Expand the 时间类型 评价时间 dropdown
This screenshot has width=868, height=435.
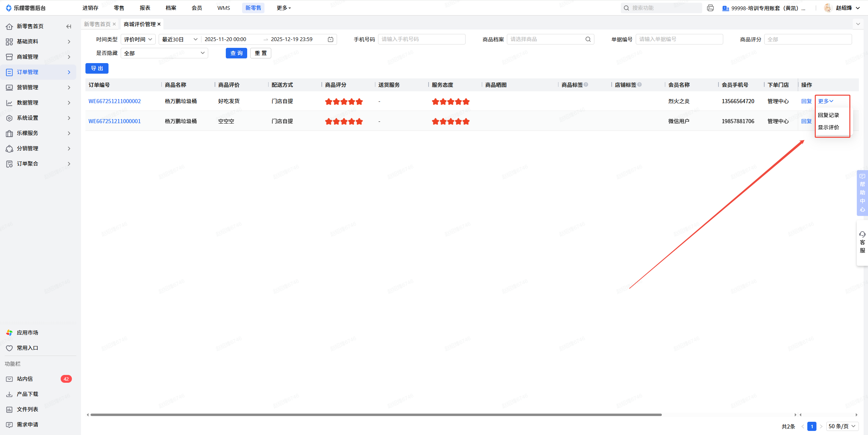tap(138, 39)
